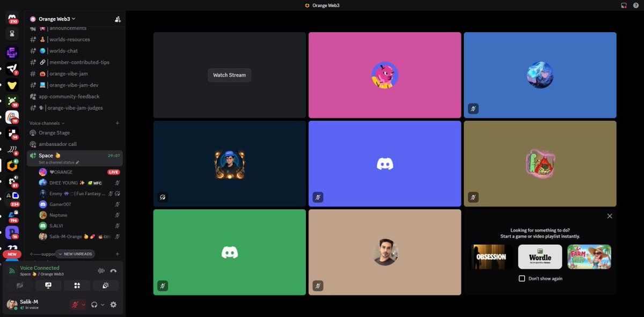The height and width of the screenshot is (317, 644).
Task: Open the server with badge 81
Action: coord(12,181)
